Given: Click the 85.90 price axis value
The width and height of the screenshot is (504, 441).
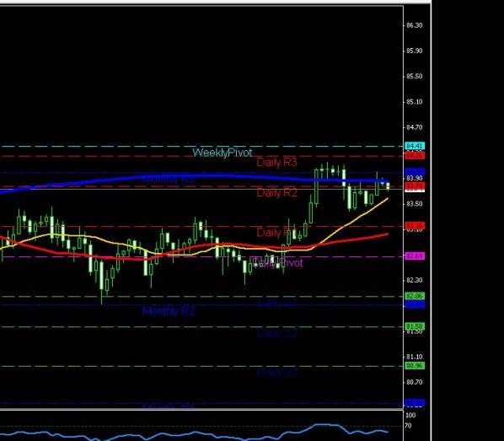Looking at the screenshot, I should click(415, 51).
